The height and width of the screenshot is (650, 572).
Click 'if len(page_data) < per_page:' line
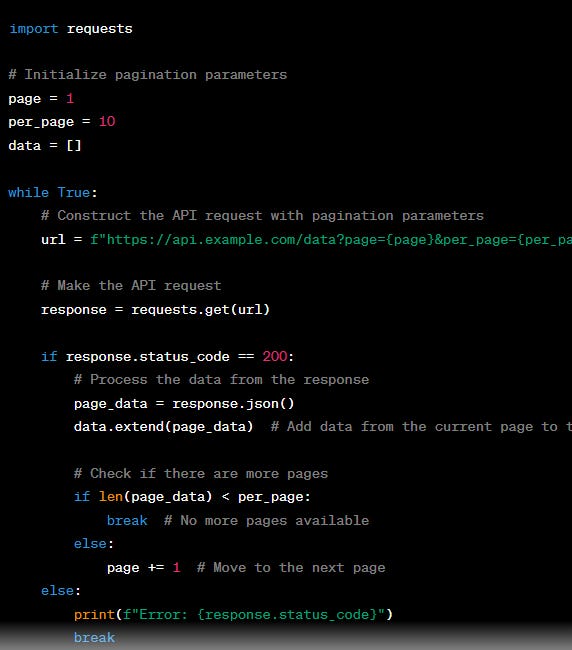[x=192, y=497]
